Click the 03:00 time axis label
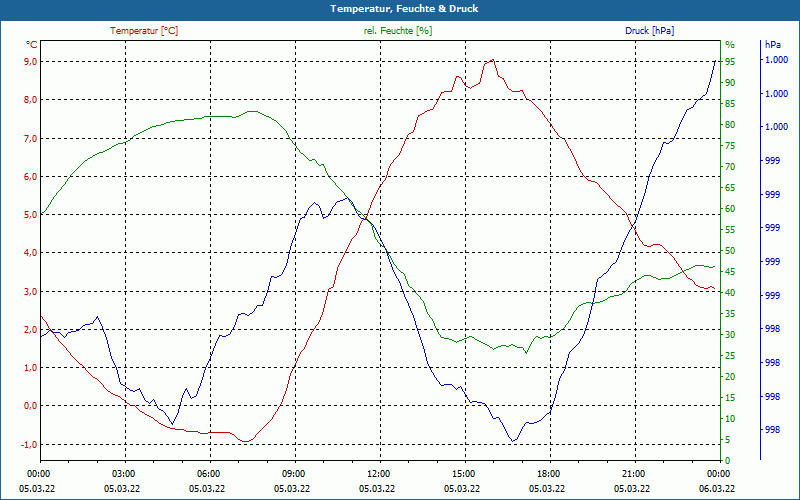800x500 pixels. (x=123, y=473)
